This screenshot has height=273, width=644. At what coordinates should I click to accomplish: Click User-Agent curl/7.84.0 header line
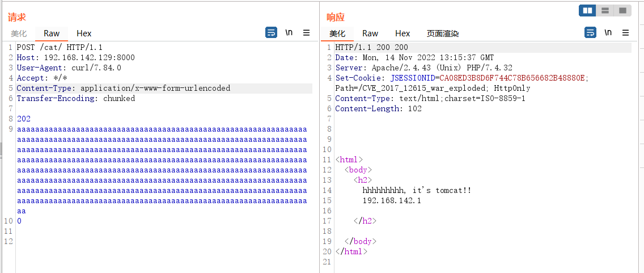(69, 68)
